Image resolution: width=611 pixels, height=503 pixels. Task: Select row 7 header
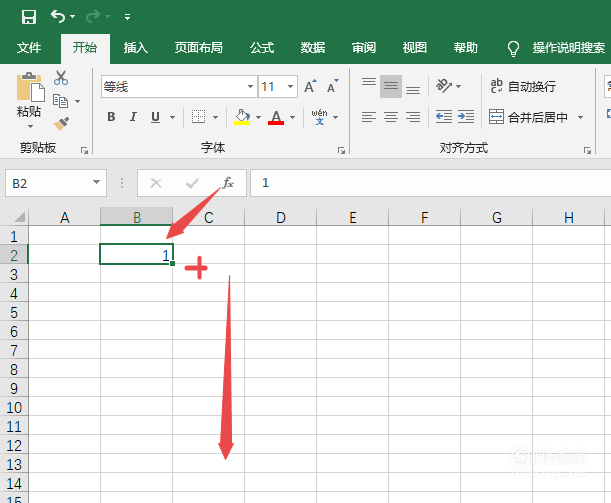pos(14,350)
